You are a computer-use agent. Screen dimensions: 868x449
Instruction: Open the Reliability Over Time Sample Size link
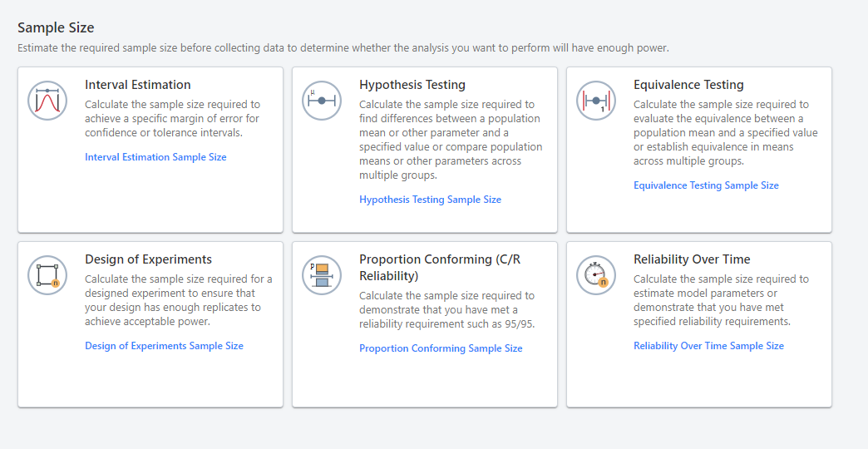click(x=708, y=346)
